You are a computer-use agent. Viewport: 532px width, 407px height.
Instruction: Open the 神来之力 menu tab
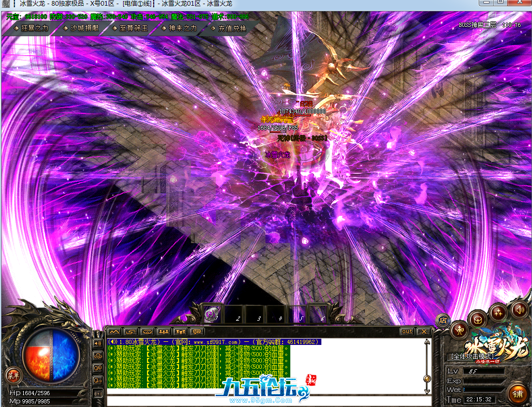coord(180,28)
